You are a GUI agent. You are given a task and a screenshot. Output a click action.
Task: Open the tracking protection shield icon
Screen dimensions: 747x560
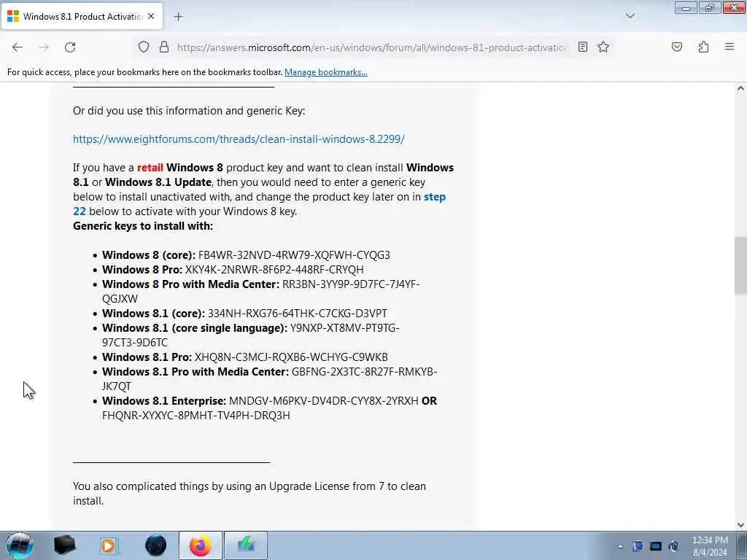tap(144, 47)
